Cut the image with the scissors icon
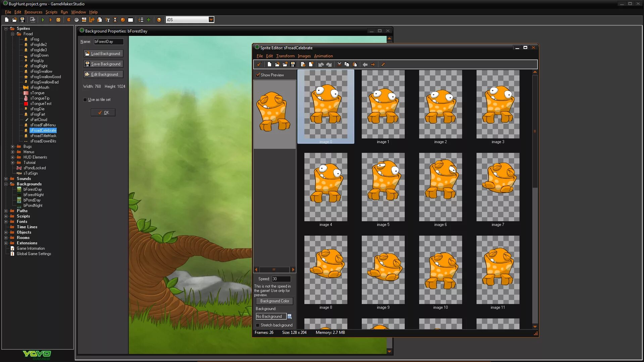The image size is (644, 362). click(339, 64)
